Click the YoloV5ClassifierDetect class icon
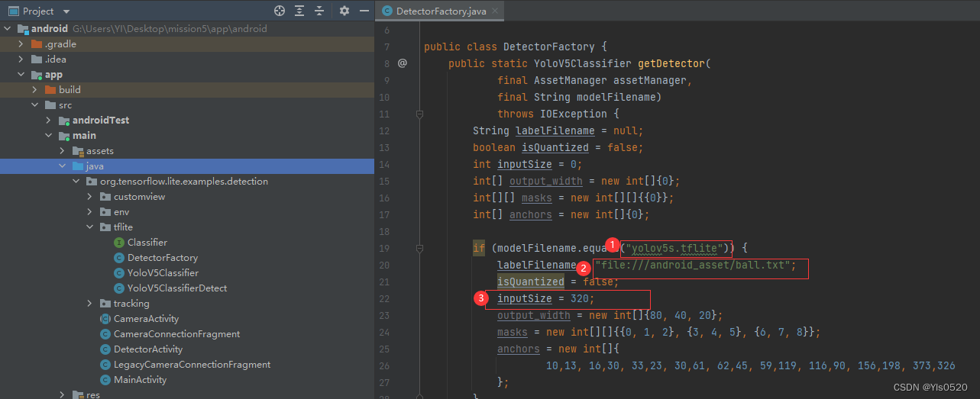Screen dimensions: 980x399 click(x=119, y=288)
